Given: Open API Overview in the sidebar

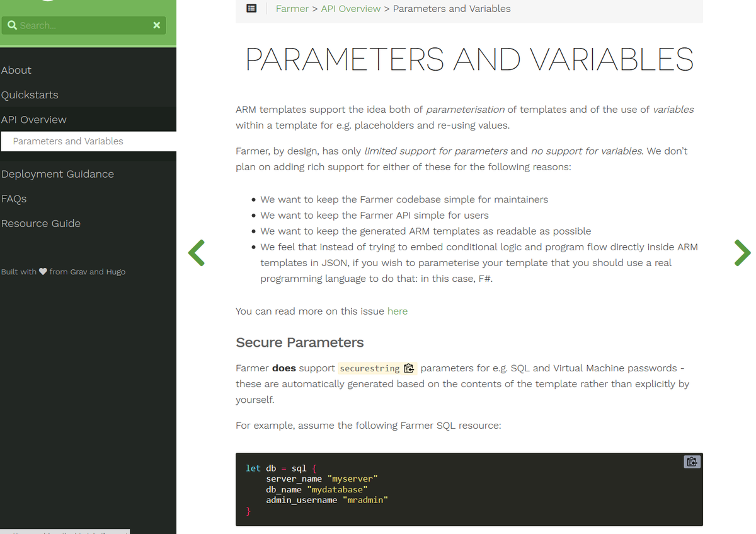Looking at the screenshot, I should pos(34,119).
